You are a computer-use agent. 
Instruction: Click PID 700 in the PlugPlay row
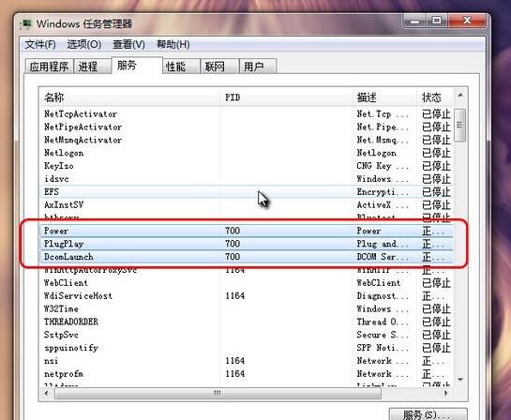tap(233, 244)
